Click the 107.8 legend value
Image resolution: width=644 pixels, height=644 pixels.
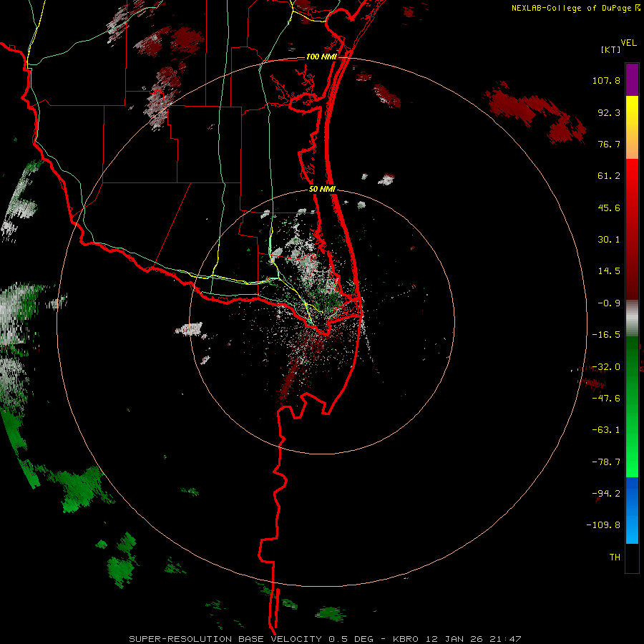tap(606, 80)
